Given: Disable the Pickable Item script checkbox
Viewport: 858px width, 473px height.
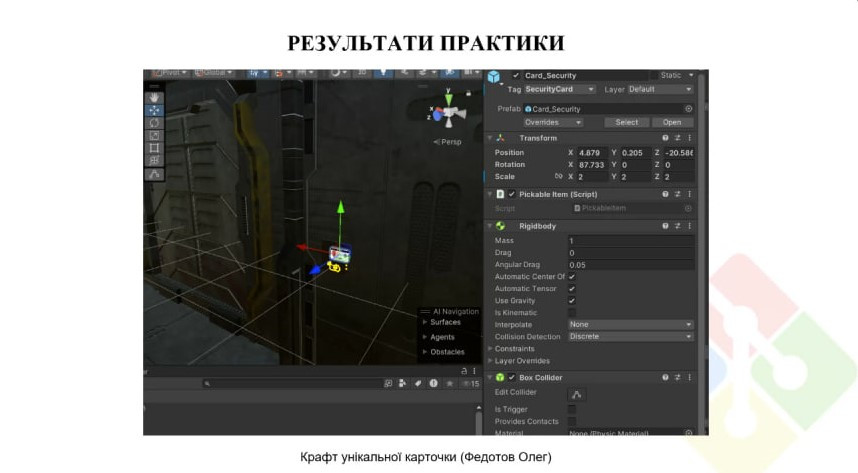Looking at the screenshot, I should click(x=512, y=194).
